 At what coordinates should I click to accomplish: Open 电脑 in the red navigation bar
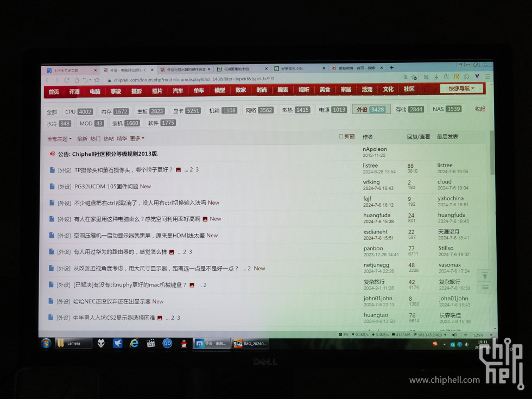coord(95,92)
